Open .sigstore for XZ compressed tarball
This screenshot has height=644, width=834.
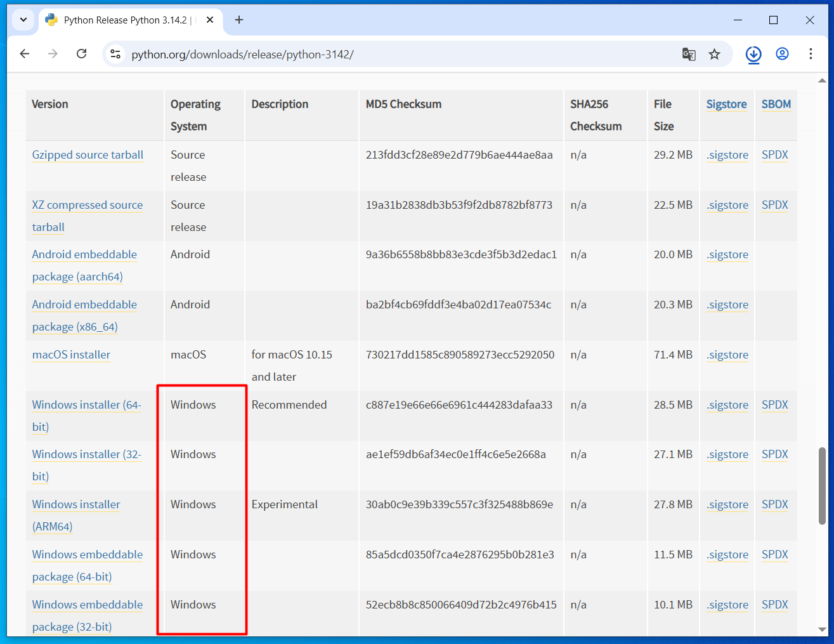727,205
